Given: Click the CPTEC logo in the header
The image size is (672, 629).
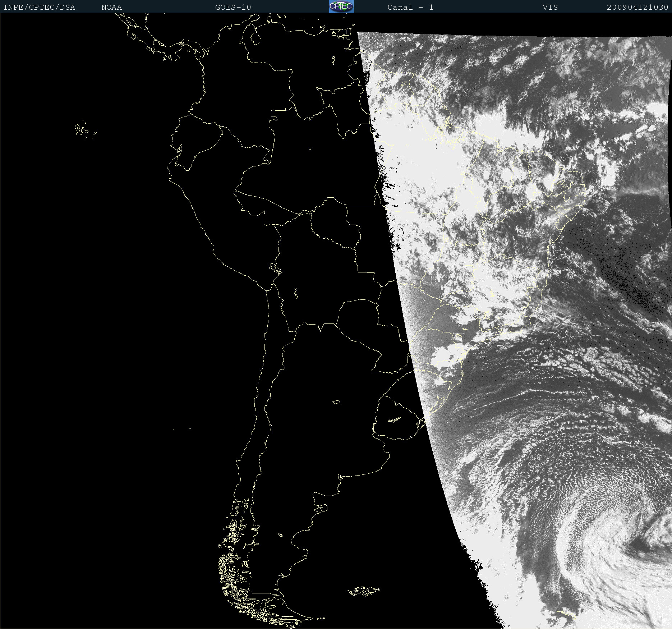Looking at the screenshot, I should point(341,6).
